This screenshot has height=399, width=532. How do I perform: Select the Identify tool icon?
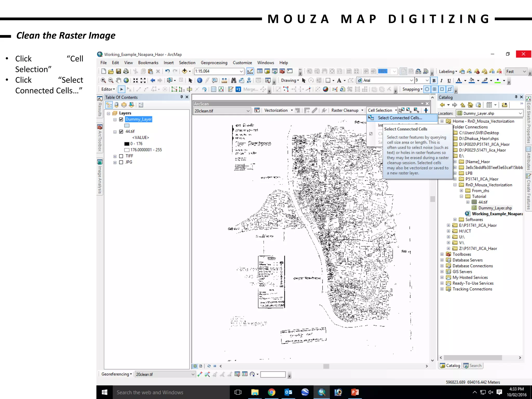tap(199, 80)
